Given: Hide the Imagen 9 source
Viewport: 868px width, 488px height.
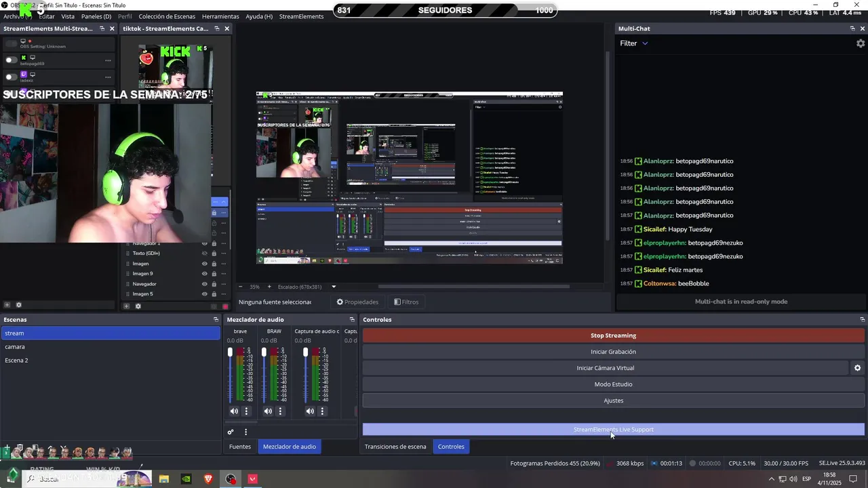Looking at the screenshot, I should pos(205,274).
